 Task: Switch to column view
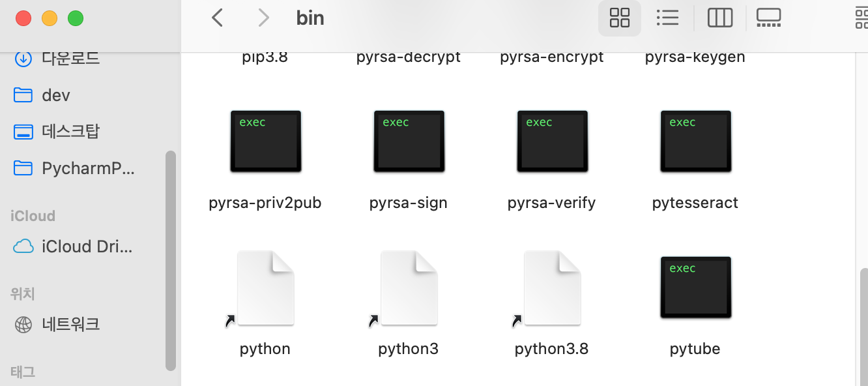click(720, 18)
